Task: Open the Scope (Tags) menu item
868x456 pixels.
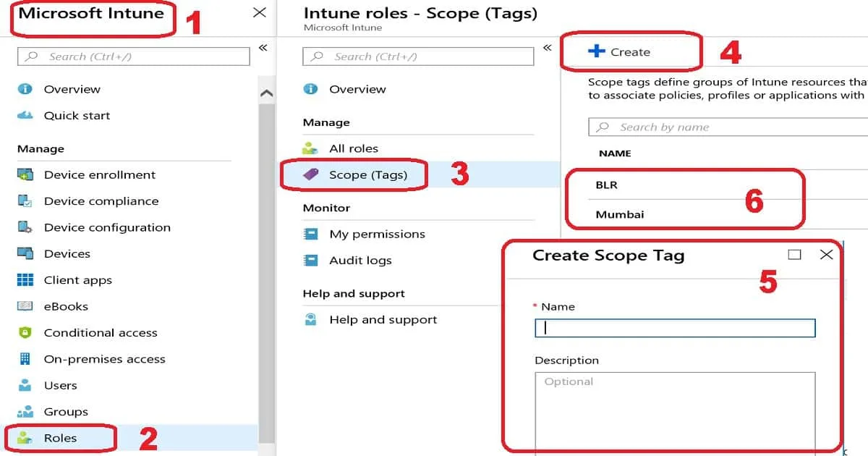Action: 367,175
